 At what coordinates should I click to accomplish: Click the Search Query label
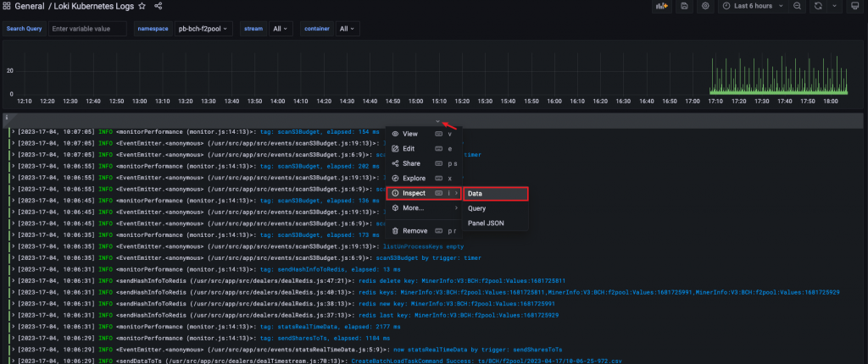[x=24, y=29]
